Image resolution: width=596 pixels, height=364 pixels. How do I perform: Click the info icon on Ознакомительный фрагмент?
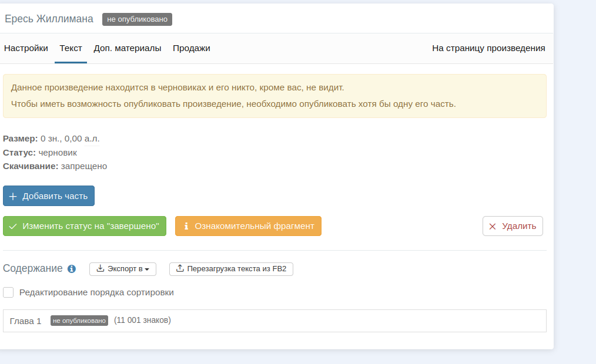[186, 226]
